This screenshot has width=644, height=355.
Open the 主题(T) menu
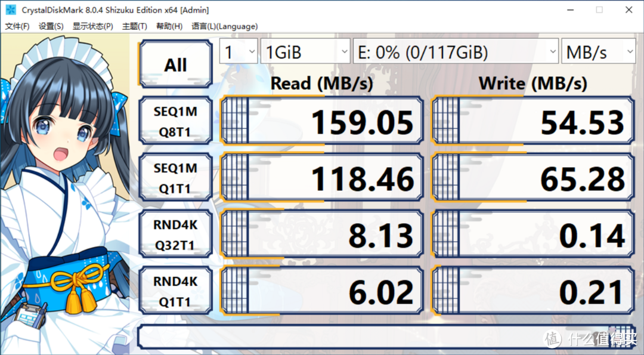coord(135,26)
